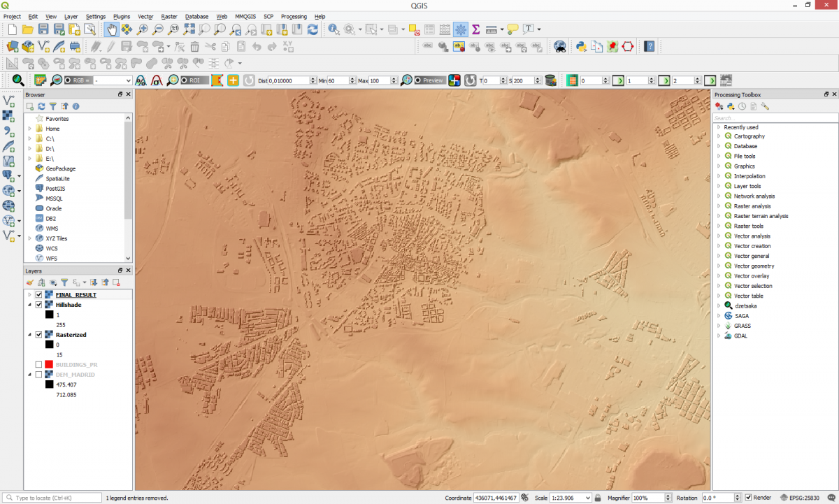Enable the BUILDINGS_PR layer checkbox
The image size is (839, 504).
pos(39,365)
